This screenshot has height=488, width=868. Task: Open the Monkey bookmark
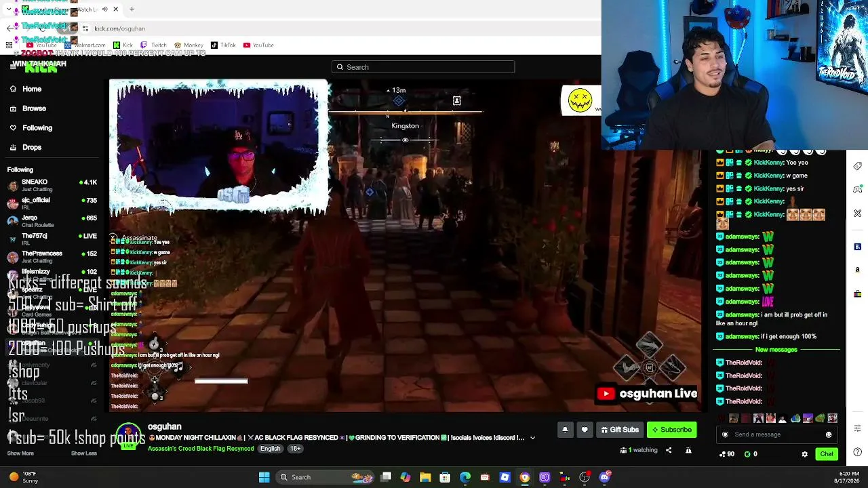pyautogui.click(x=189, y=45)
